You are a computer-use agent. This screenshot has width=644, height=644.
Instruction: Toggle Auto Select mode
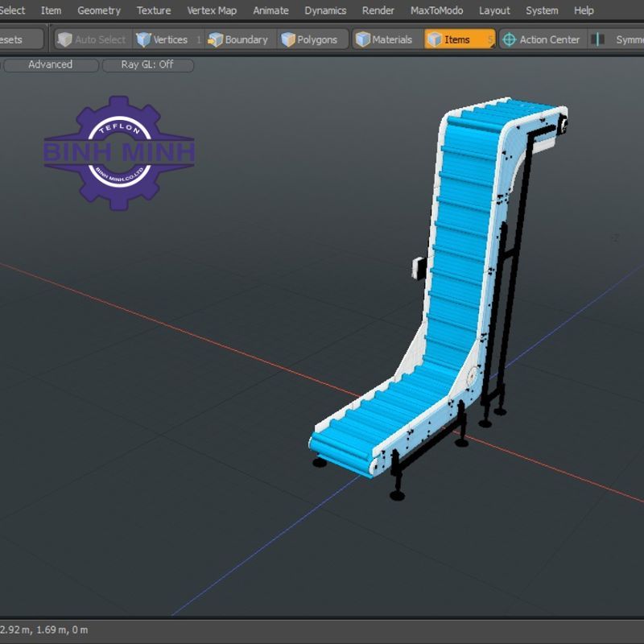(100, 39)
